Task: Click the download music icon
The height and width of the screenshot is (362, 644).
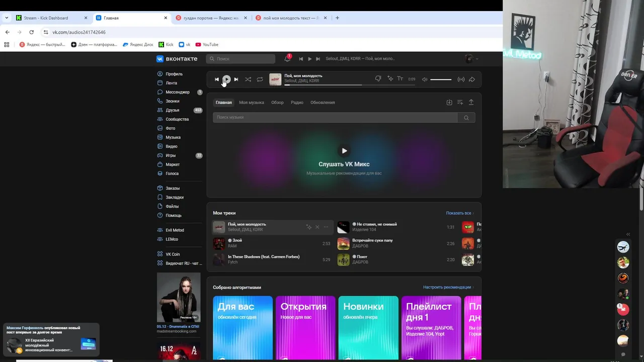Action: click(x=449, y=102)
